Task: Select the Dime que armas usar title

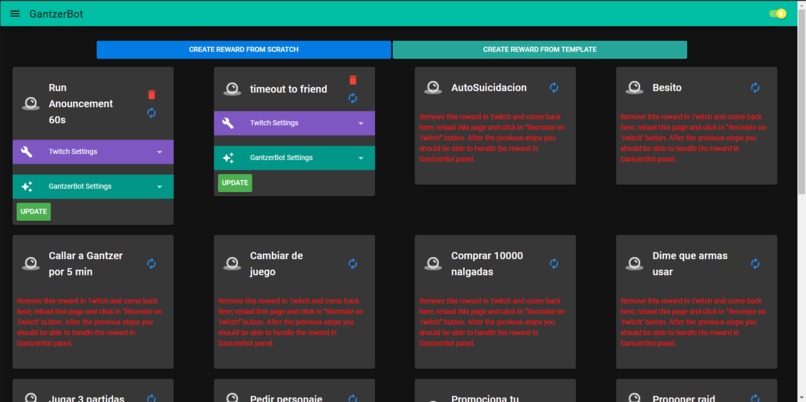Action: coord(690,264)
